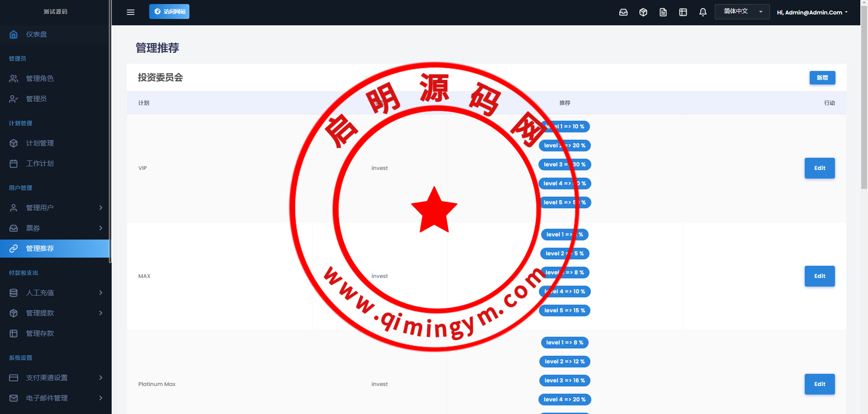The height and width of the screenshot is (414, 868).
Task: Click Edit for the VIP plan
Action: (x=819, y=168)
